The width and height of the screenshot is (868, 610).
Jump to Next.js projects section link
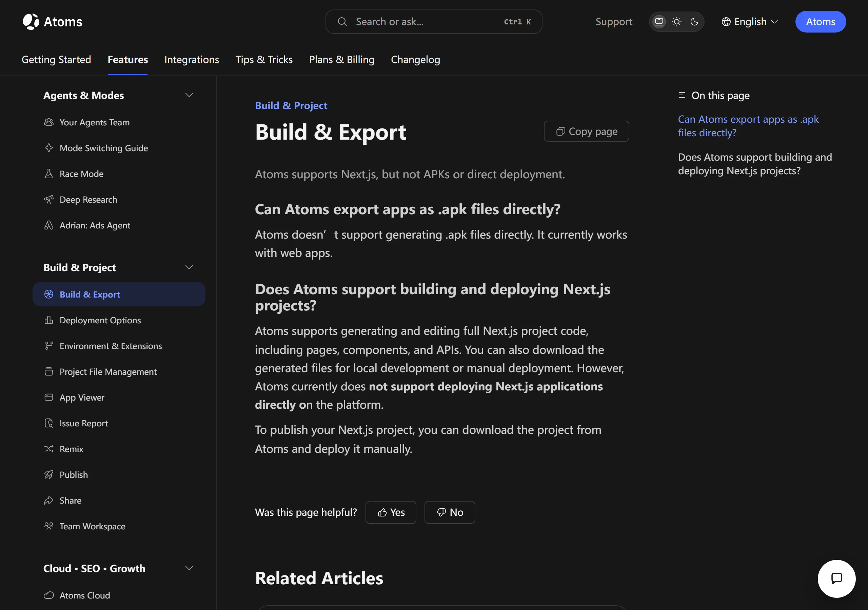755,164
